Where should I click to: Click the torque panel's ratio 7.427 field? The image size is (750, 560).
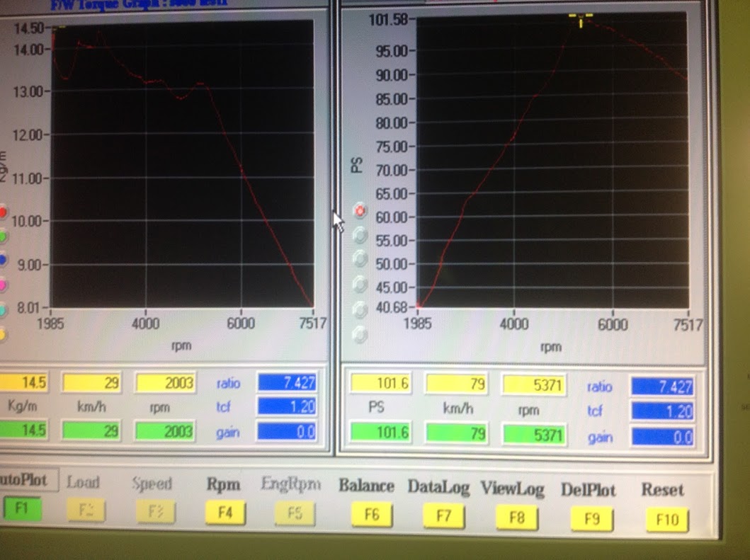(287, 382)
